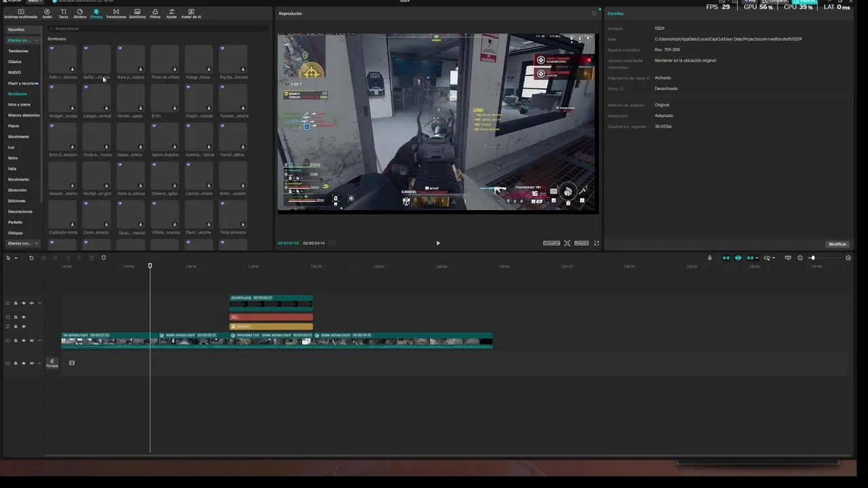Switch to the Subtítulos tab

[137, 14]
